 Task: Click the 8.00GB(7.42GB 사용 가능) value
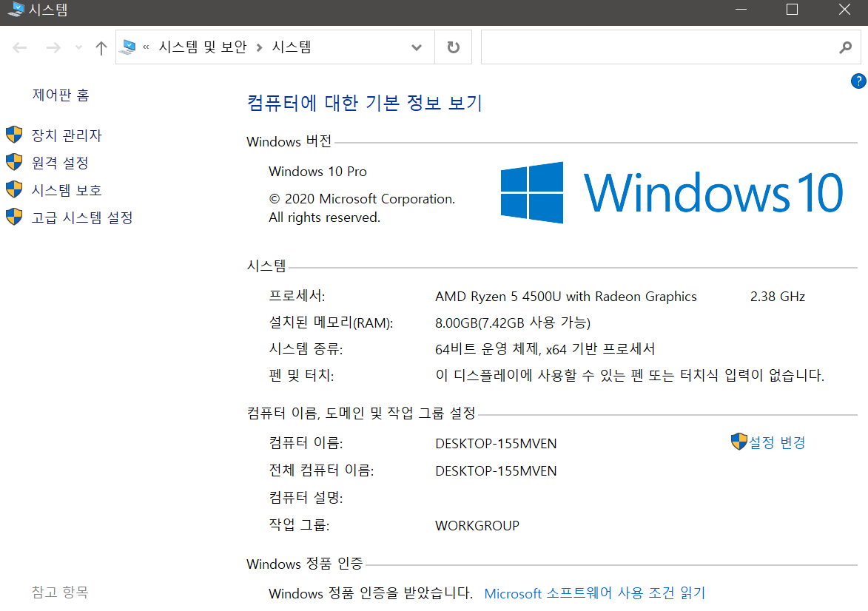click(513, 323)
